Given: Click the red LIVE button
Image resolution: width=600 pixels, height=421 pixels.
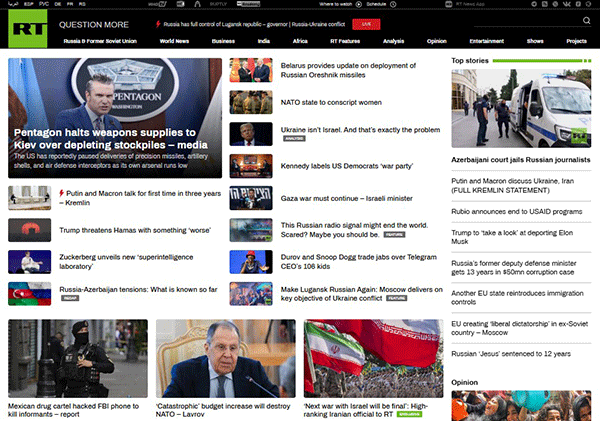Looking at the screenshot, I should coord(366,24).
